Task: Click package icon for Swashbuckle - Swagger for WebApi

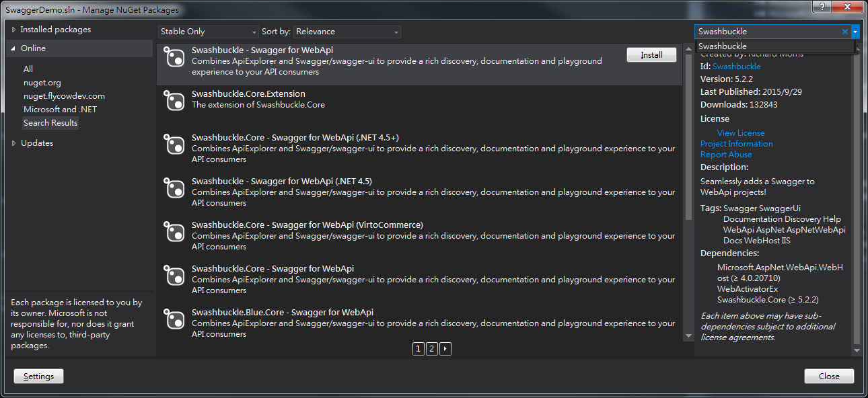Action: click(x=174, y=58)
